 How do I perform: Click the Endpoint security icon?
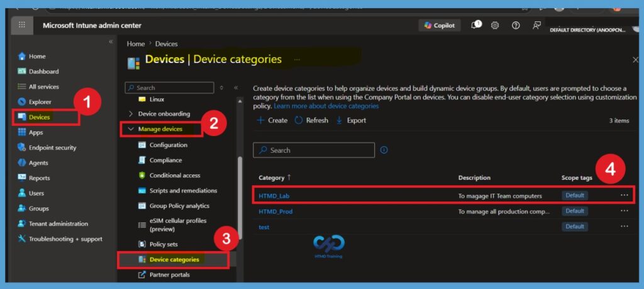22,147
